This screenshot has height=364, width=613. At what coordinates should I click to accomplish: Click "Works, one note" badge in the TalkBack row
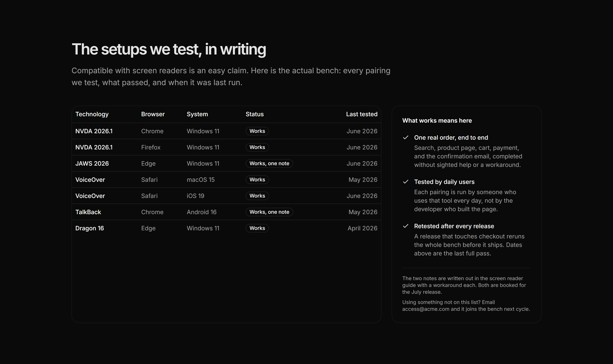[269, 212]
